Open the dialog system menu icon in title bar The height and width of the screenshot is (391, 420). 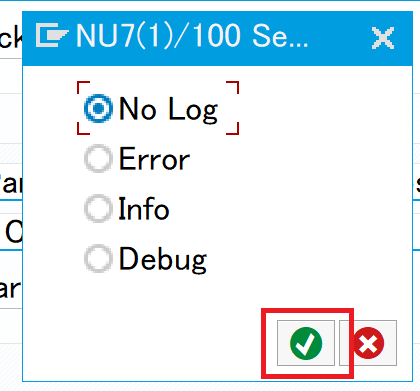click(x=52, y=35)
